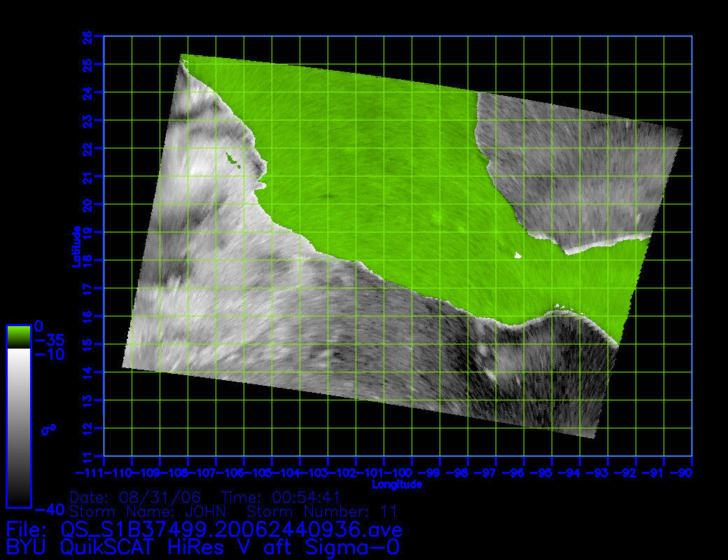Image resolution: width=728 pixels, height=560 pixels.
Task: Click the 0 label atop the colorbar
Action: pos(39,326)
